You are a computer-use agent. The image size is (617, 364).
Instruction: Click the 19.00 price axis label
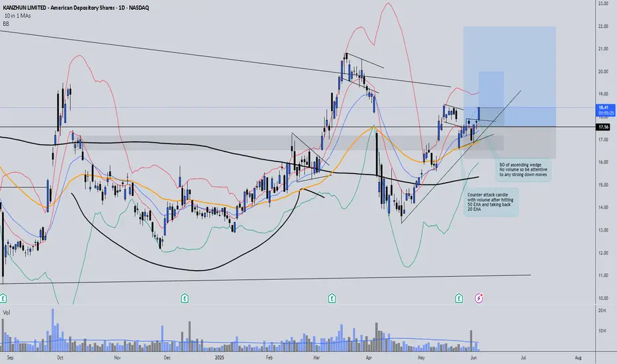pyautogui.click(x=603, y=94)
